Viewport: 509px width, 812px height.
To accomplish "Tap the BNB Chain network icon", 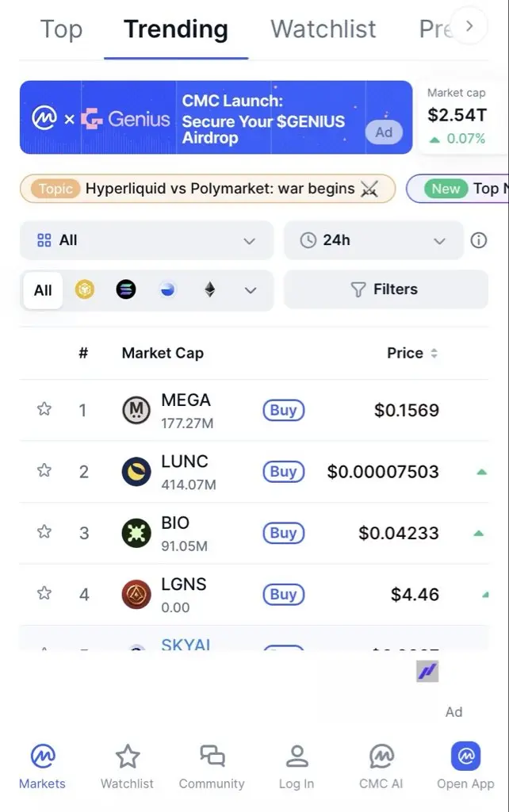I will click(84, 290).
